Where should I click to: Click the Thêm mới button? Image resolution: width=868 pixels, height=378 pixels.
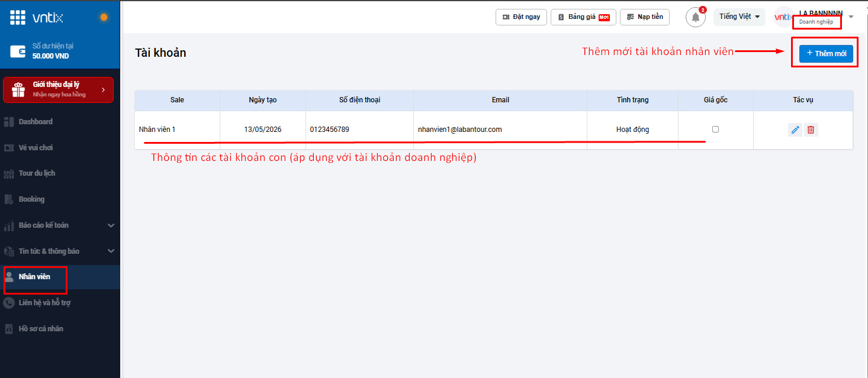(x=826, y=54)
